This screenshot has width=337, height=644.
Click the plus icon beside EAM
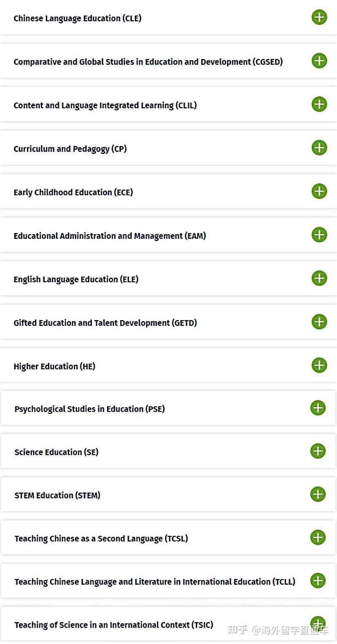(x=319, y=235)
